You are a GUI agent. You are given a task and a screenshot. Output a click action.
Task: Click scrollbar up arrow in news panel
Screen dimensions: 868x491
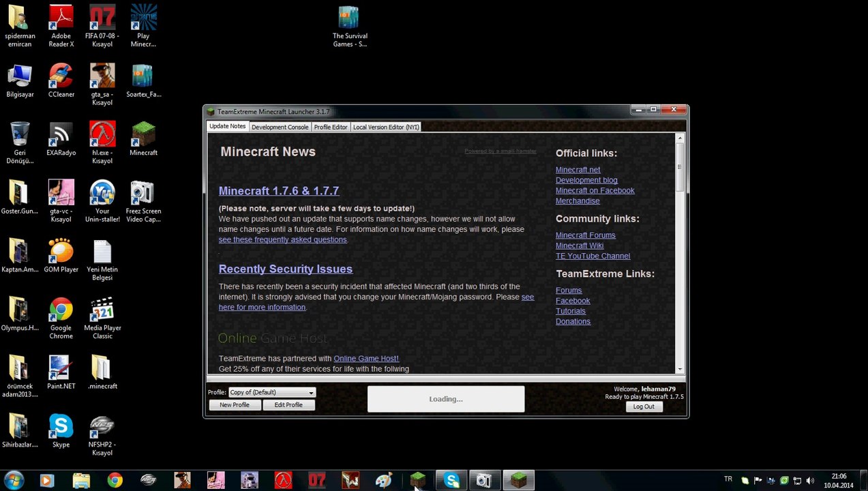coord(680,138)
